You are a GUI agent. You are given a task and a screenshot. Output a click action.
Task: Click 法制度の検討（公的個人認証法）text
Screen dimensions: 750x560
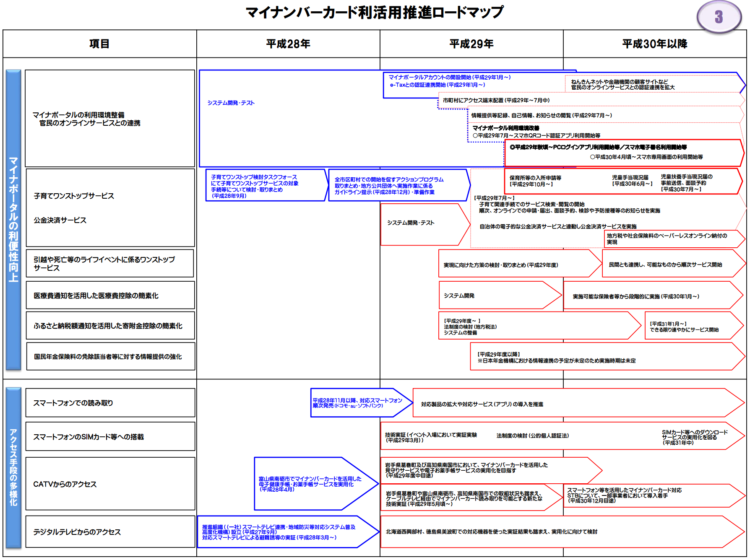(x=533, y=436)
